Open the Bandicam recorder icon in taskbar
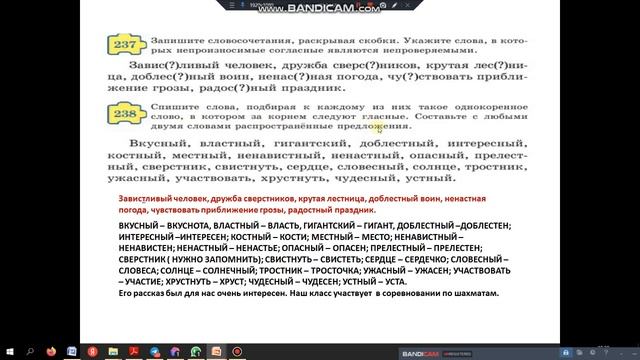This screenshot has width=640, height=360. coord(237,351)
